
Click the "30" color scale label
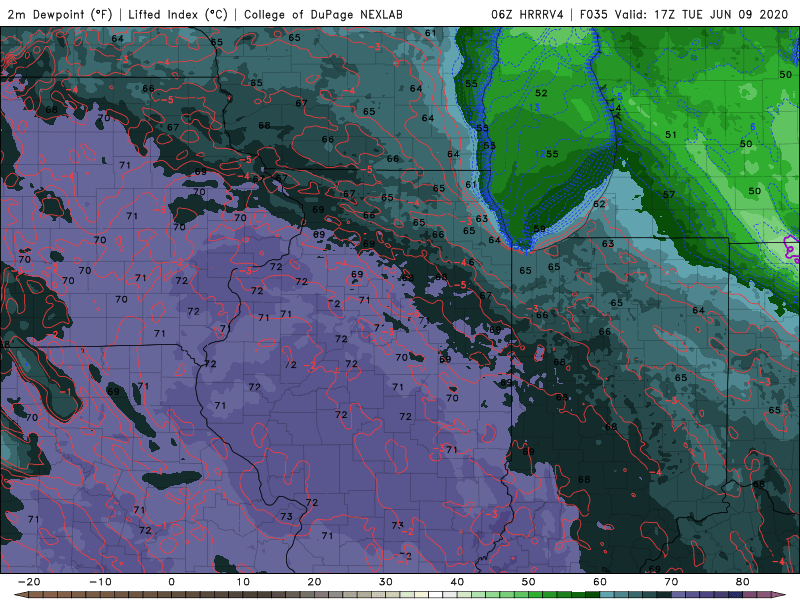pyautogui.click(x=386, y=582)
